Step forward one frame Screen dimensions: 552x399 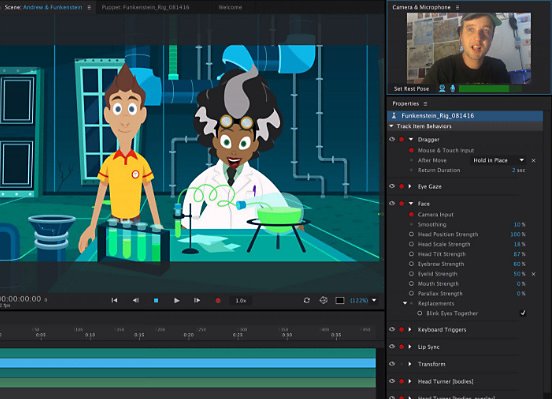pos(197,300)
